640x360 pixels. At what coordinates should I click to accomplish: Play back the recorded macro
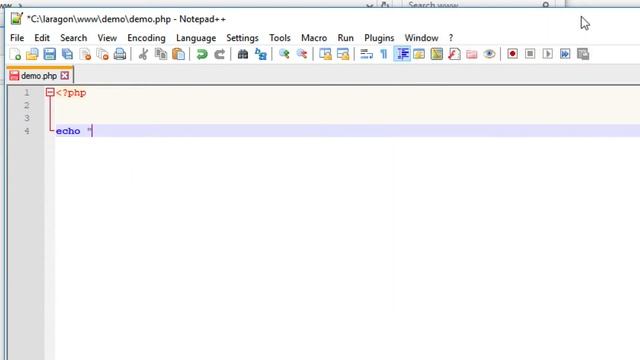[x=548, y=54]
